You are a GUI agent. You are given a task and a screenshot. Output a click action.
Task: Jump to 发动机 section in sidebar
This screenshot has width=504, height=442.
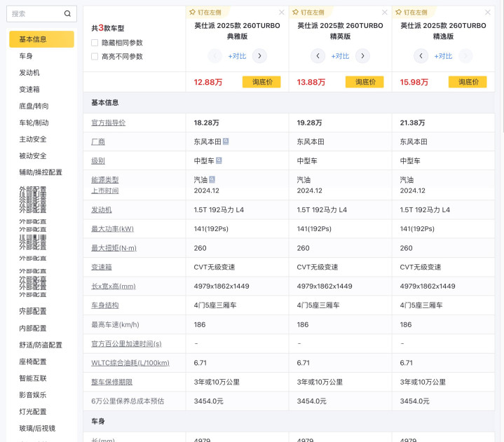pyautogui.click(x=29, y=72)
